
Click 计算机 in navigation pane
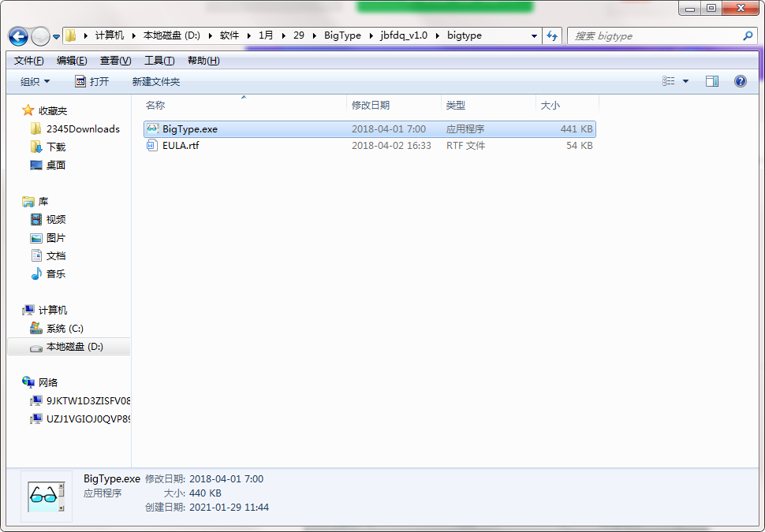pos(53,310)
